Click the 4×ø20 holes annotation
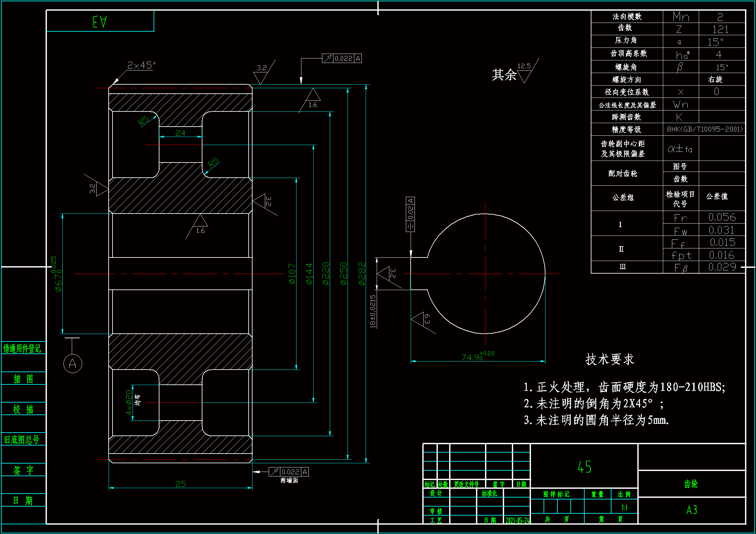 click(129, 403)
